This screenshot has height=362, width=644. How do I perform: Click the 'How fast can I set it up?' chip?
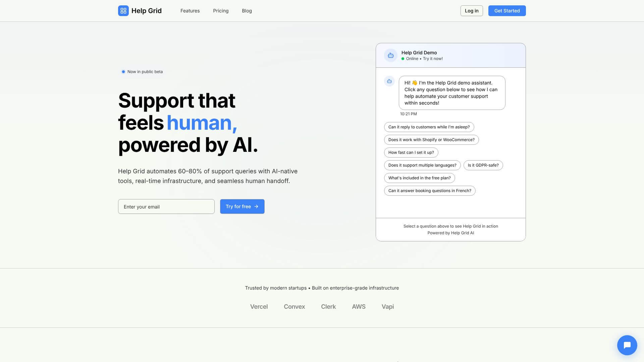tap(411, 153)
